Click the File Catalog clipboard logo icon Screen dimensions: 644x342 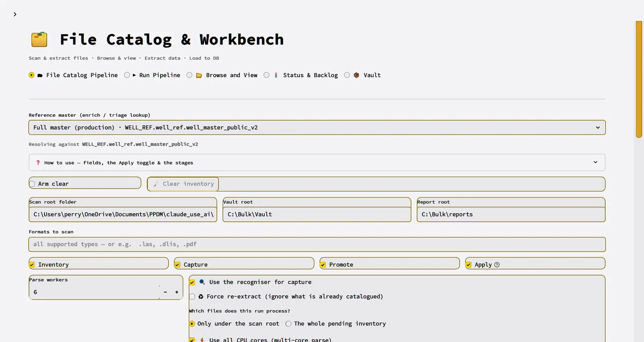click(x=39, y=39)
